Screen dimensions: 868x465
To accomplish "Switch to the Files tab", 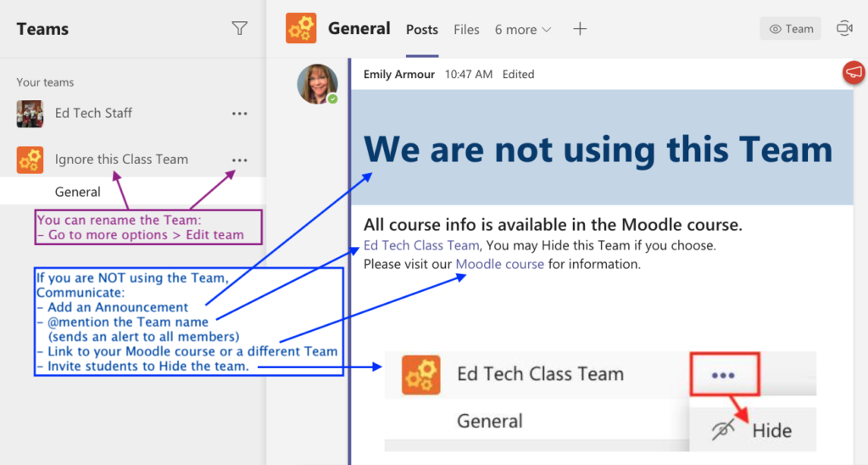I will (466, 30).
